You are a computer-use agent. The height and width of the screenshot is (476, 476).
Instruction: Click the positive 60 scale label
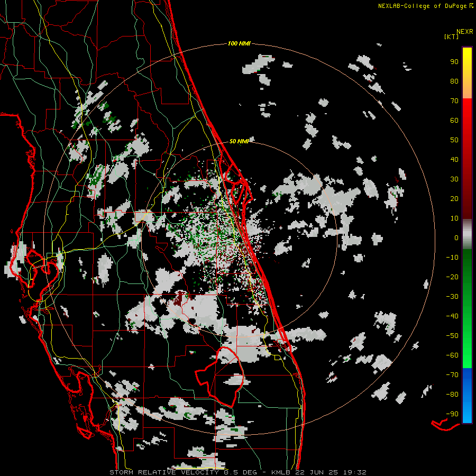point(454,121)
